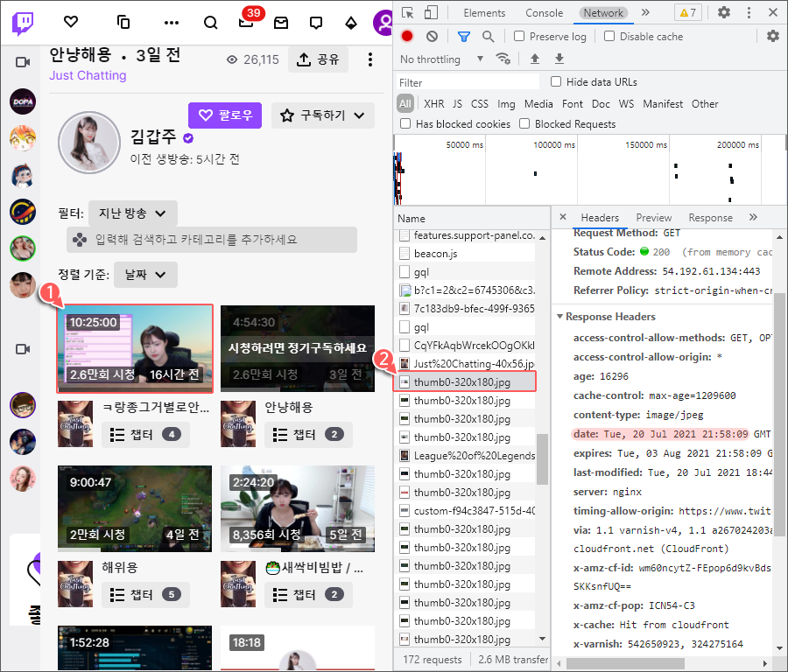
Task: Enable Hide data URLs filtering
Action: click(x=556, y=81)
